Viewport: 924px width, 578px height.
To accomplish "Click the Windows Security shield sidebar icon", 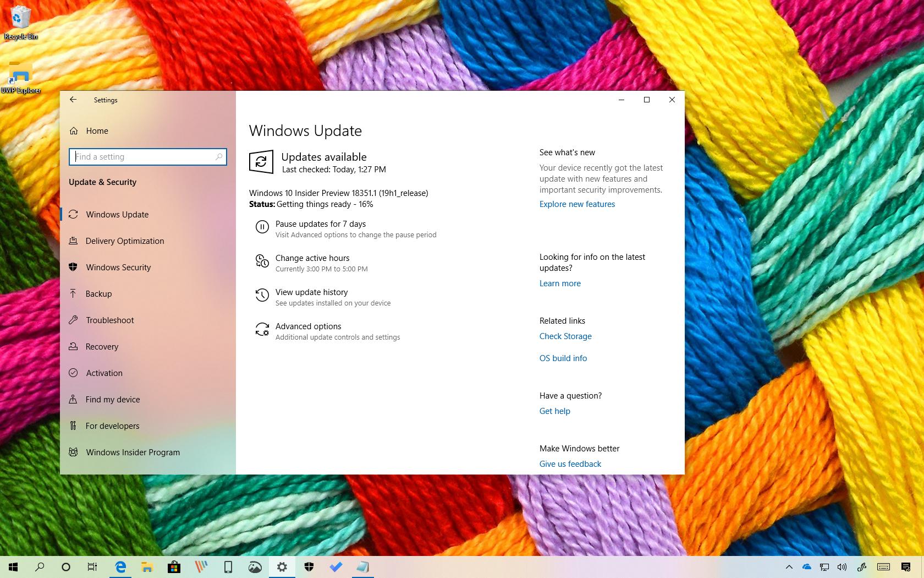I will (x=73, y=267).
